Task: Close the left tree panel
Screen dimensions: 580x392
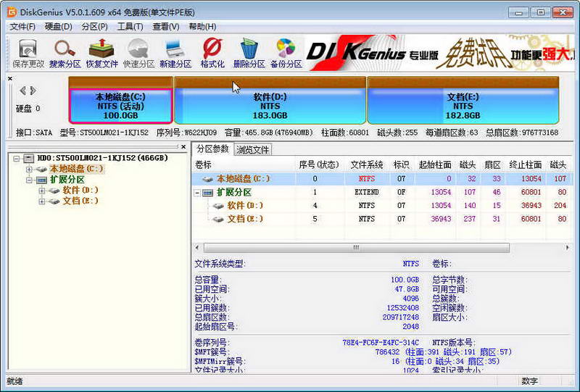Action: (x=183, y=147)
